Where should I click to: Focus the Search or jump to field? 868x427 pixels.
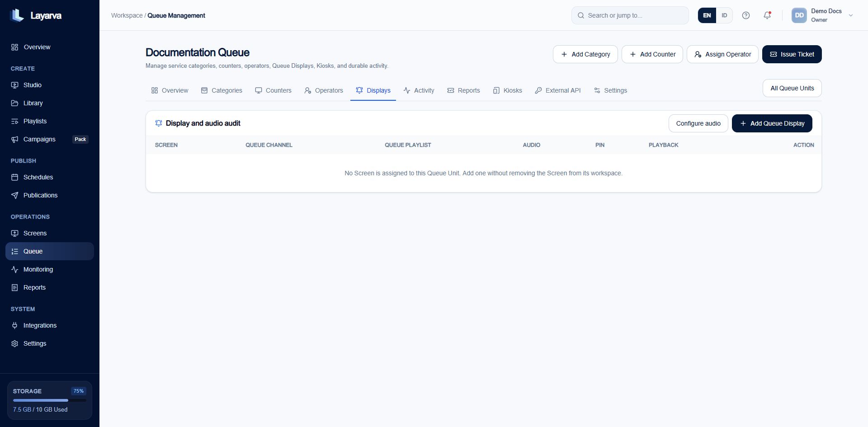pyautogui.click(x=630, y=15)
